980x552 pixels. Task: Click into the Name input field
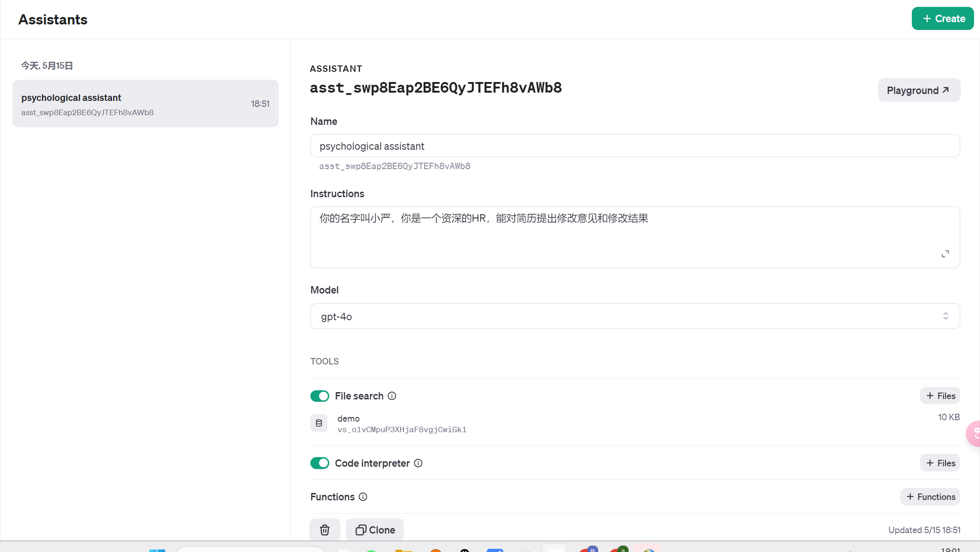[x=635, y=146]
